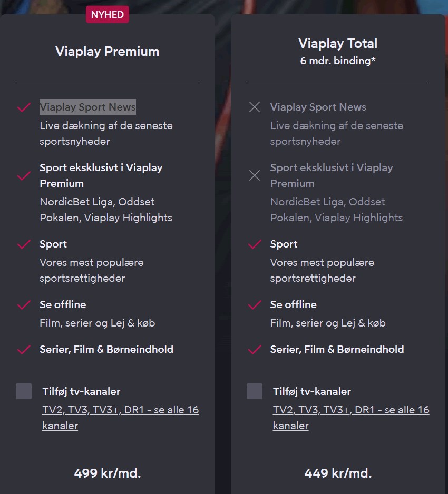Click Serier, Film & Børneindhold checkmark in Viaplay Total
Image resolution: width=448 pixels, height=494 pixels.
255,350
